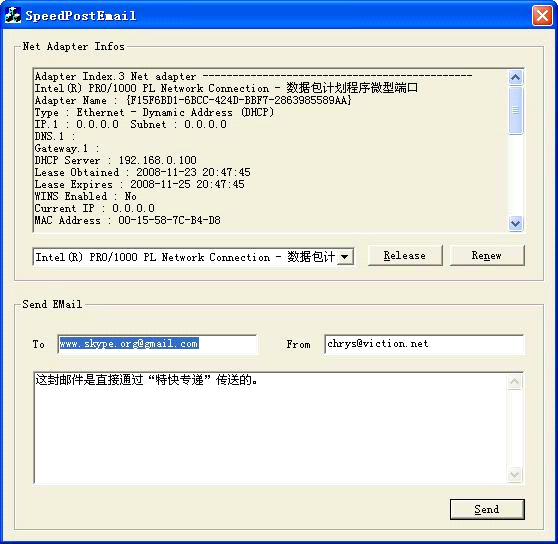The width and height of the screenshot is (558, 544).
Task: Focus the To email address field
Action: pyautogui.click(x=157, y=344)
